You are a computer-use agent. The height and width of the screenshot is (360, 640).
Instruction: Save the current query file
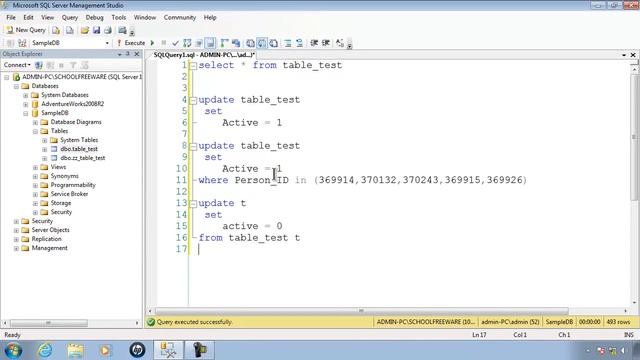[x=96, y=30]
